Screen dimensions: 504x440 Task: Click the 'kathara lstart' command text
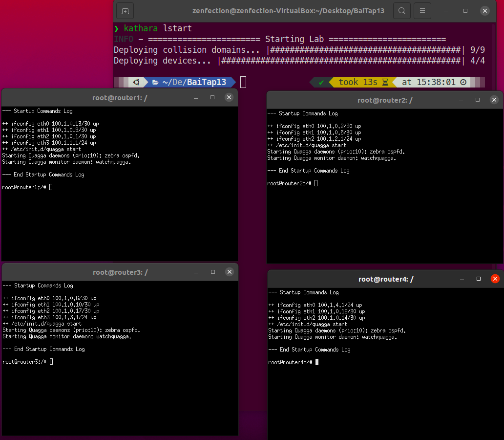tap(158, 28)
